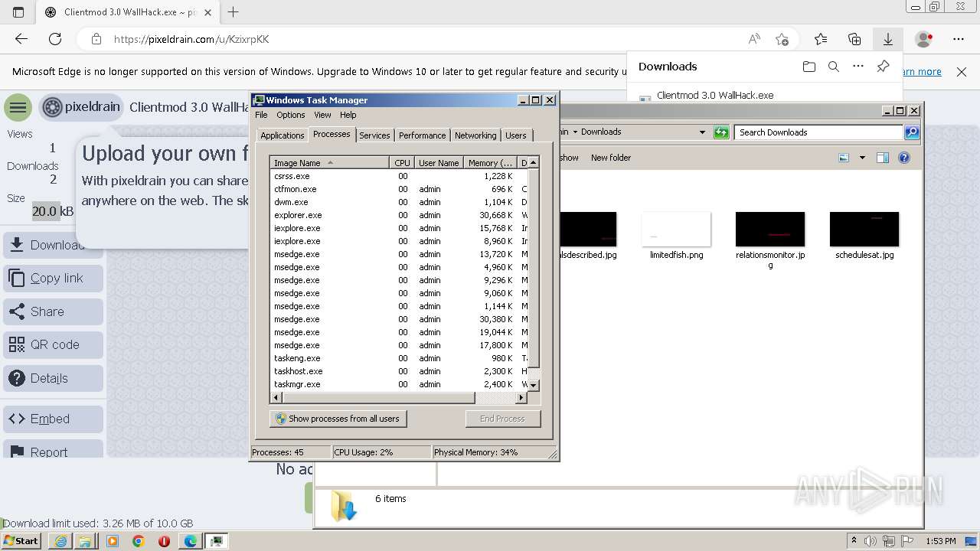The image size is (980, 551).
Task: Toggle preview pane icon in Explorer
Action: [883, 158]
